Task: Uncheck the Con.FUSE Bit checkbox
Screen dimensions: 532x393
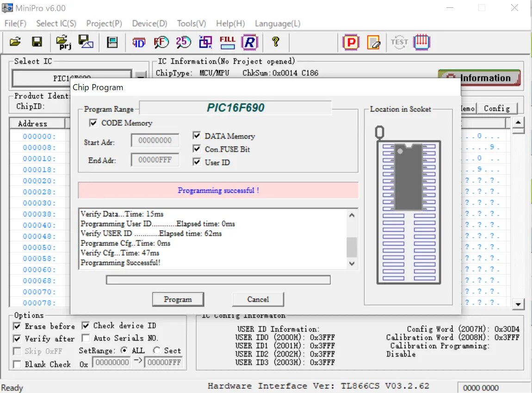Action: (x=197, y=149)
